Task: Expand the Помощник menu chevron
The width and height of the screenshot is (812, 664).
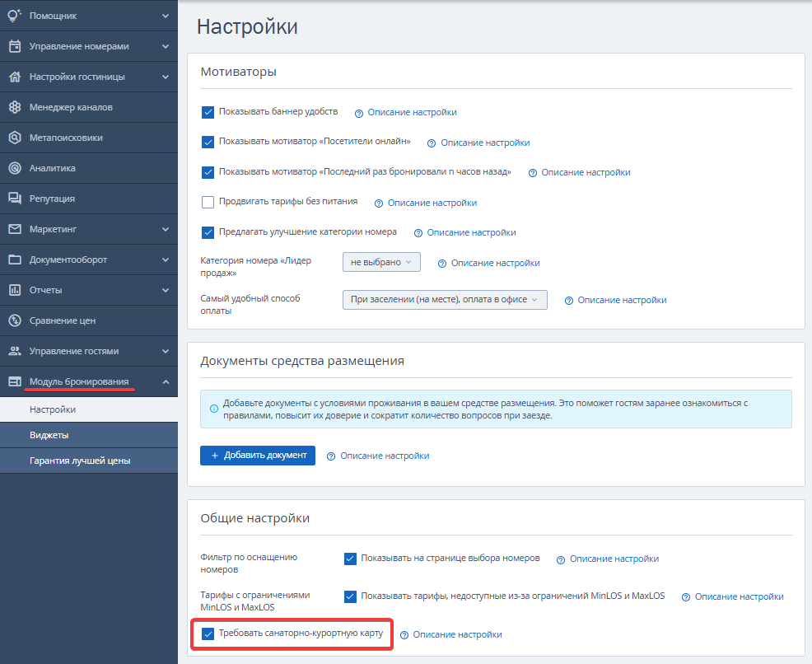Action: (x=166, y=16)
